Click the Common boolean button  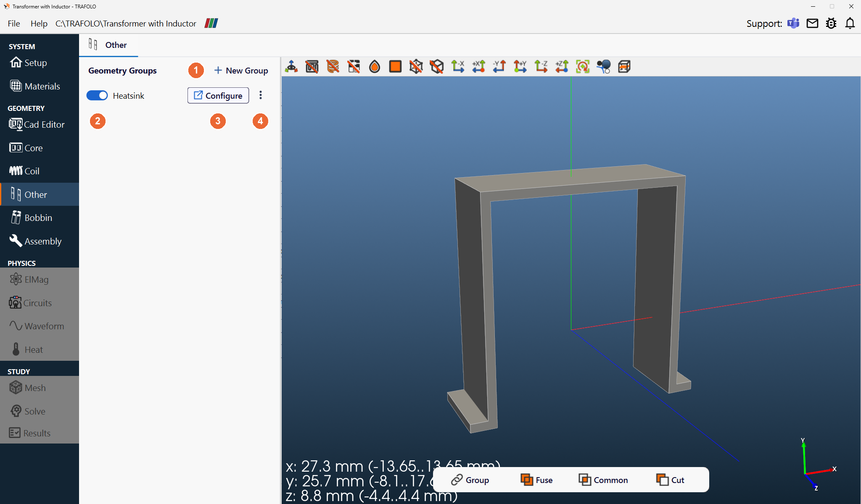(x=604, y=480)
